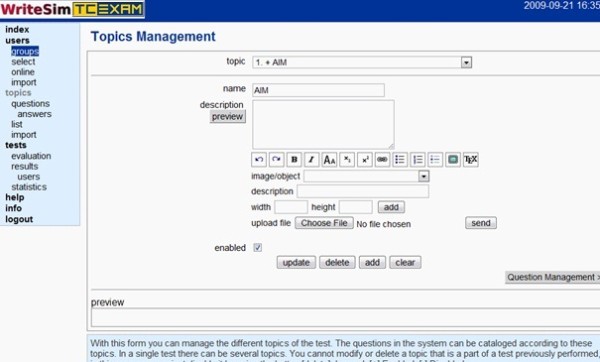Toggle italic formatting button
The image size is (600, 362).
point(311,159)
